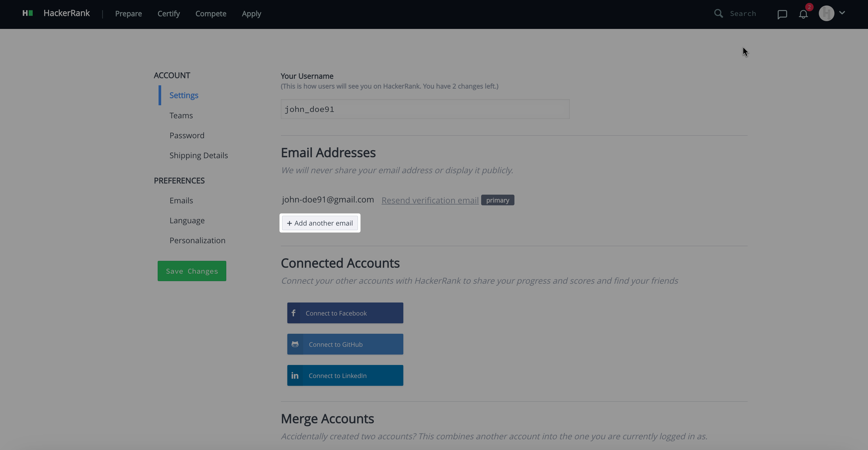Click Add another email button

click(320, 223)
